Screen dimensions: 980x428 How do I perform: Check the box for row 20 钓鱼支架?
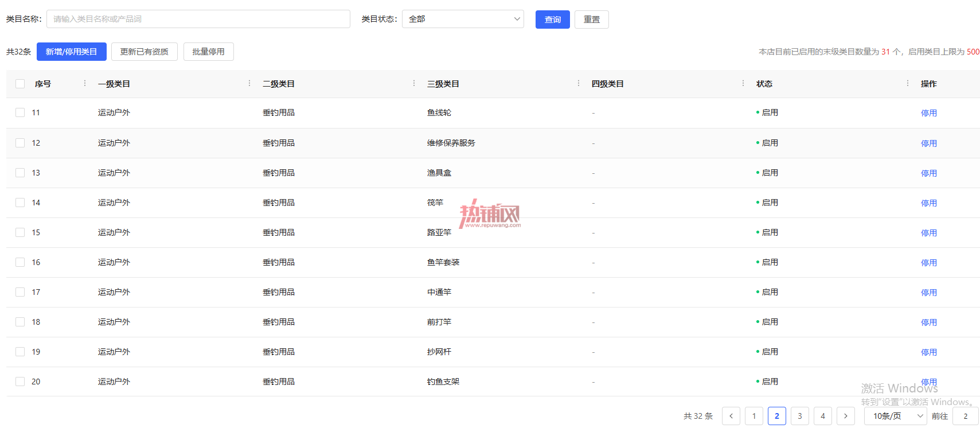[x=20, y=382]
